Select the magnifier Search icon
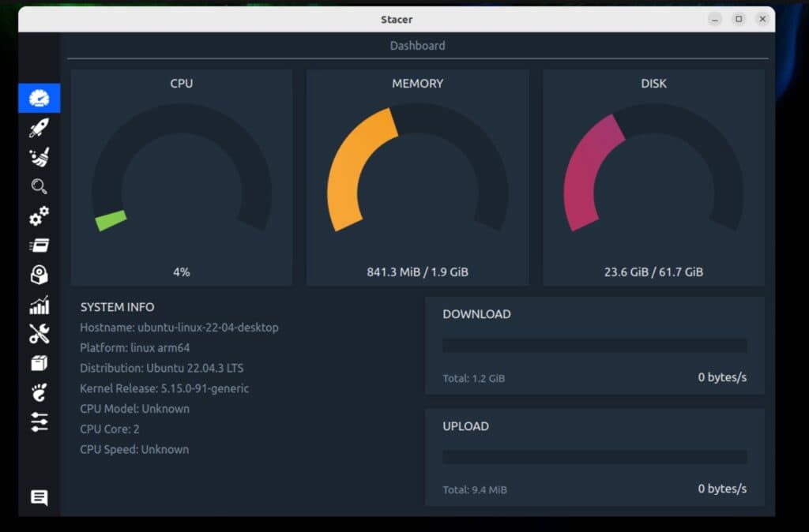Viewport: 809px width, 532px height. click(x=38, y=186)
